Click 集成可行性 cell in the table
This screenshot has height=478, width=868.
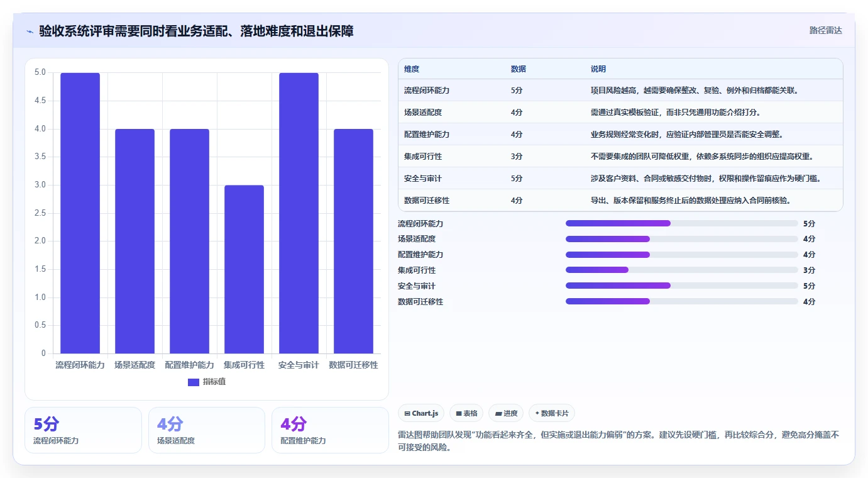pos(423,157)
